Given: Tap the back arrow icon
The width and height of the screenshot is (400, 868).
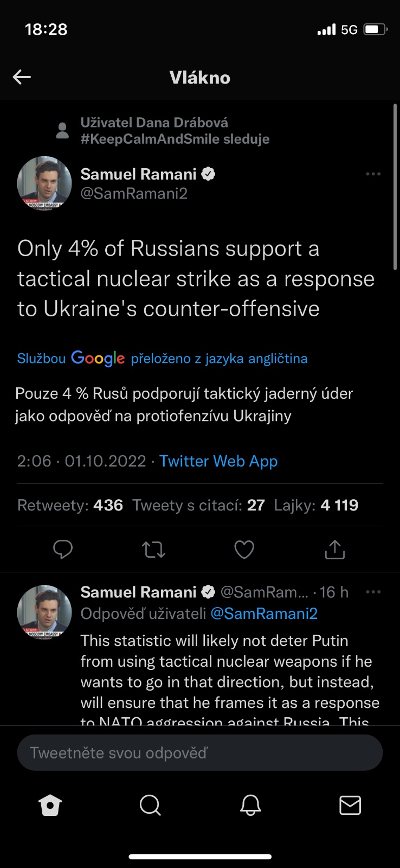Looking at the screenshot, I should pyautogui.click(x=22, y=77).
